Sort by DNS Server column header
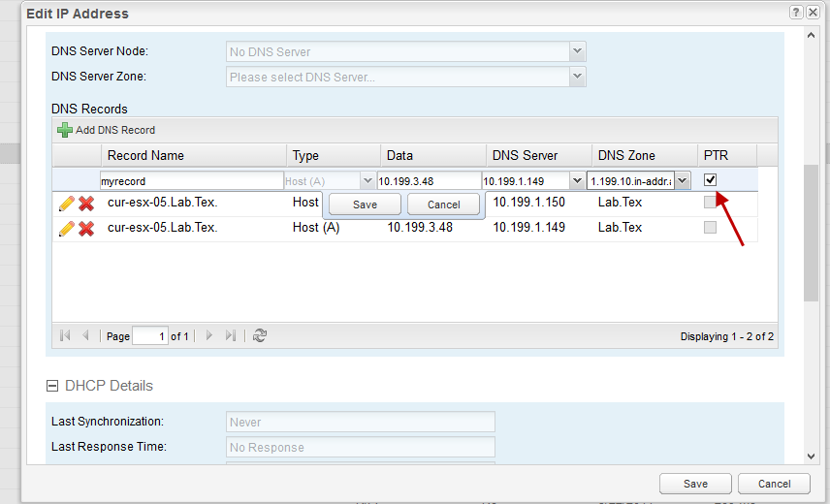Image resolution: width=830 pixels, height=504 pixels. [539, 155]
